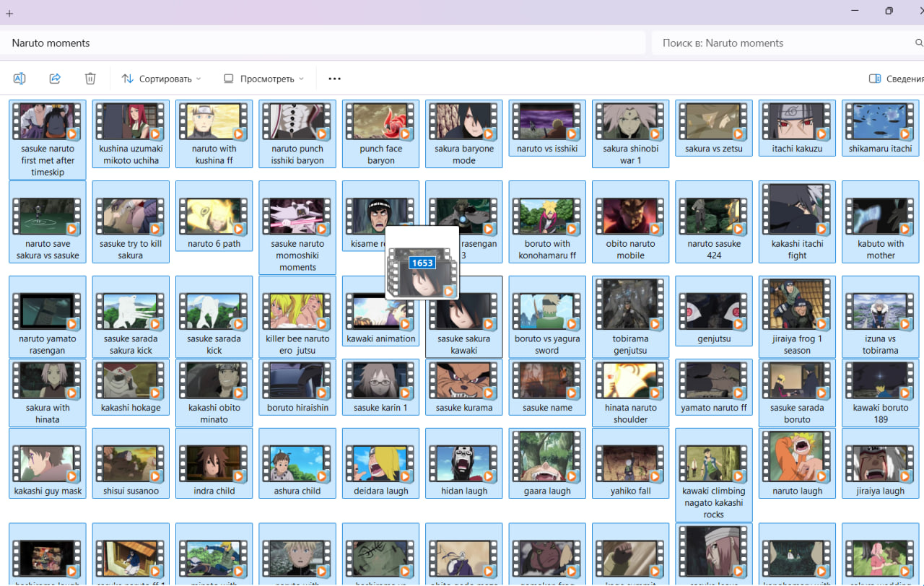
Task: Select the killer bee naruto ero jutsu video
Action: pyautogui.click(x=297, y=317)
